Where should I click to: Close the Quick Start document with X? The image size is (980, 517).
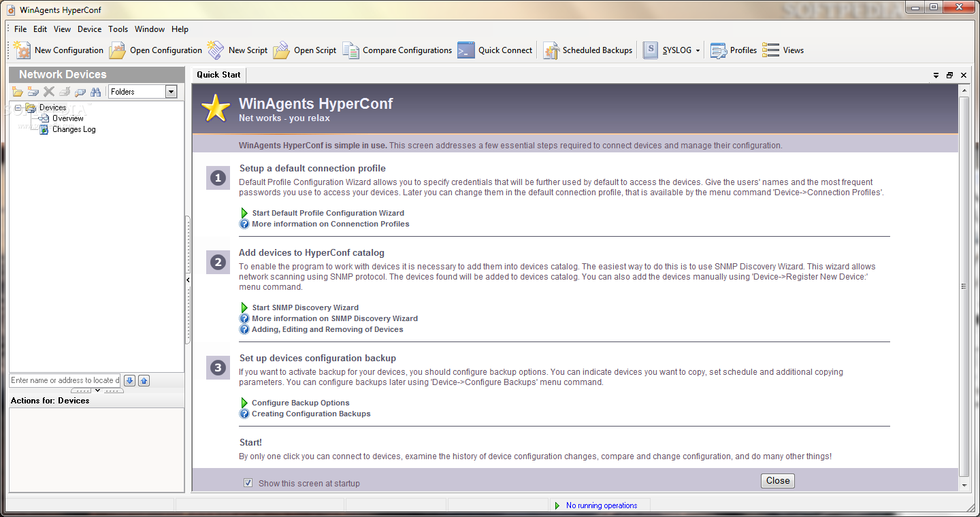tap(964, 75)
